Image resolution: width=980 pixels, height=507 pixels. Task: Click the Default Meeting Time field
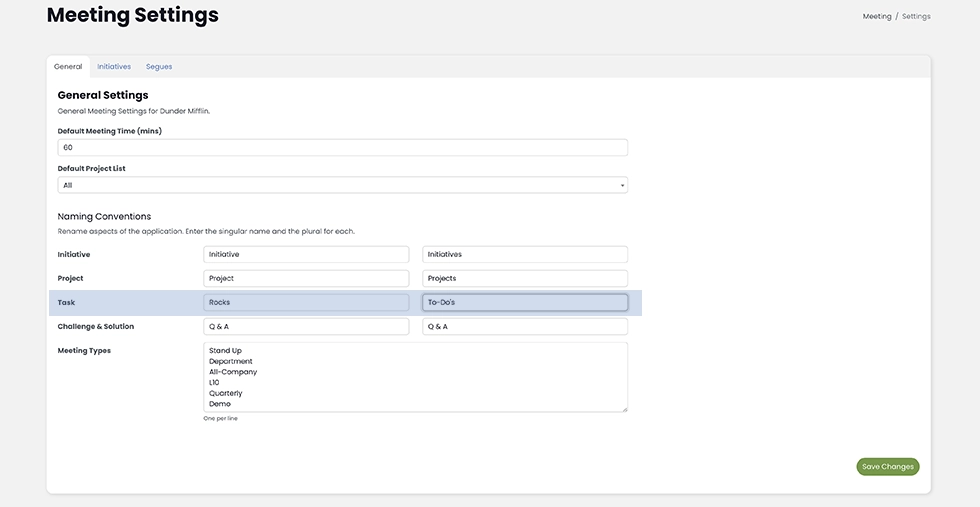coord(342,147)
